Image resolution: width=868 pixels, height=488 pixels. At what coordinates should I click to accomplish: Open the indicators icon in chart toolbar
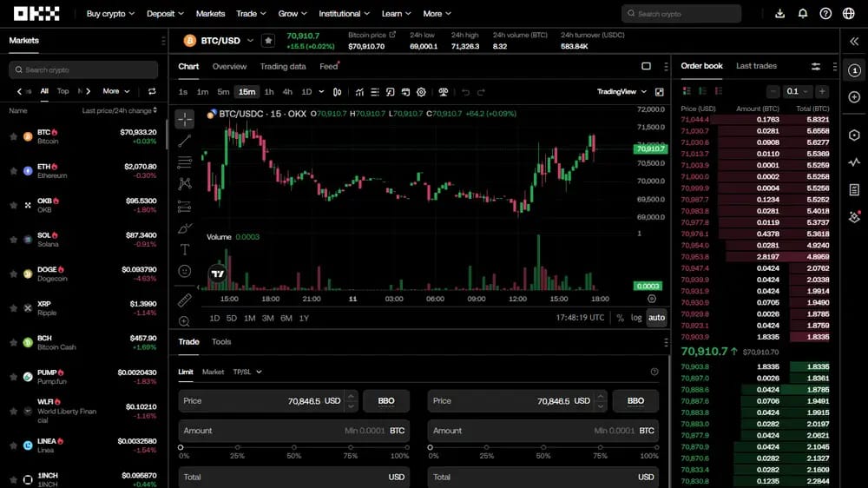(359, 92)
